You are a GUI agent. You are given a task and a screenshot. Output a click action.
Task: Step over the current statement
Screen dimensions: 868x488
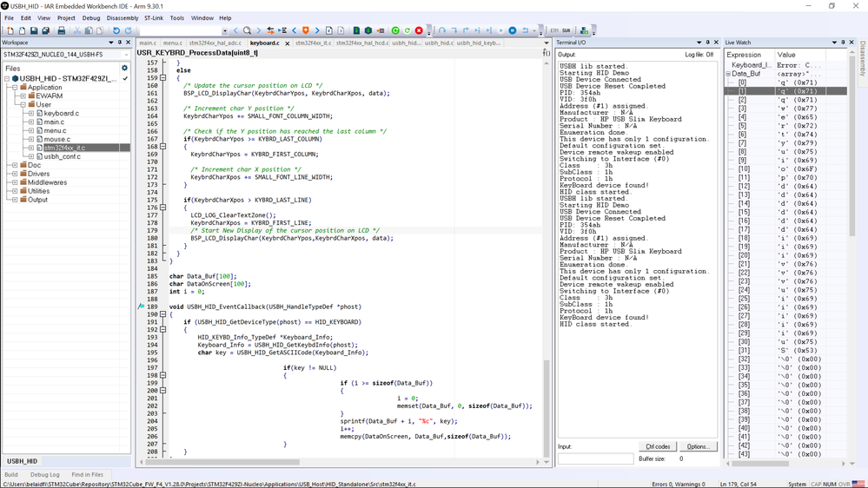click(x=442, y=30)
